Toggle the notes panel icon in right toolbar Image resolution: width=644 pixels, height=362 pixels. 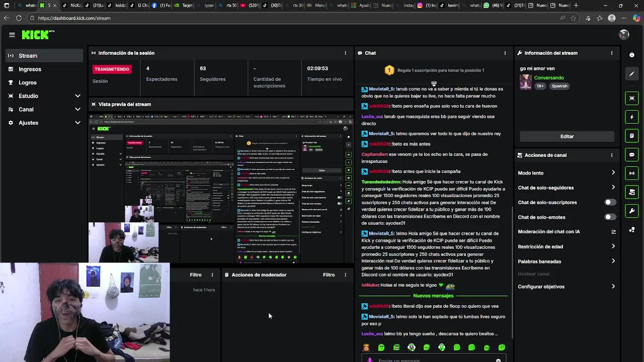coord(632,136)
